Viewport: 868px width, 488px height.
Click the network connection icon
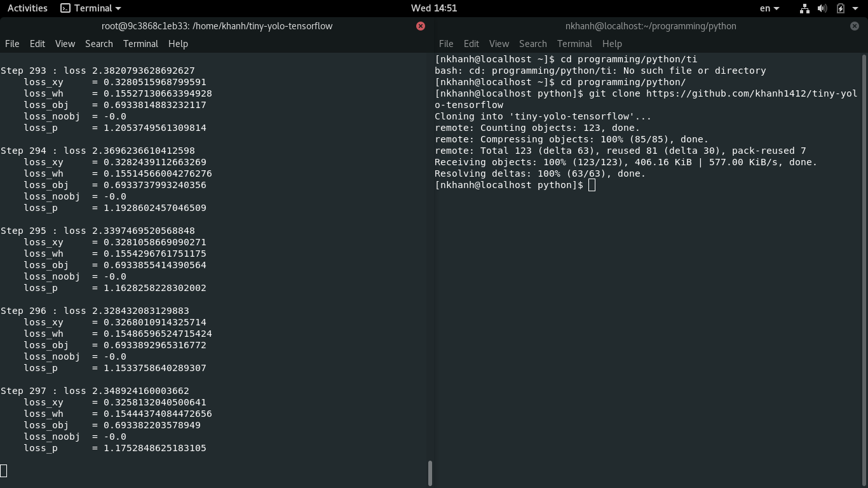804,8
